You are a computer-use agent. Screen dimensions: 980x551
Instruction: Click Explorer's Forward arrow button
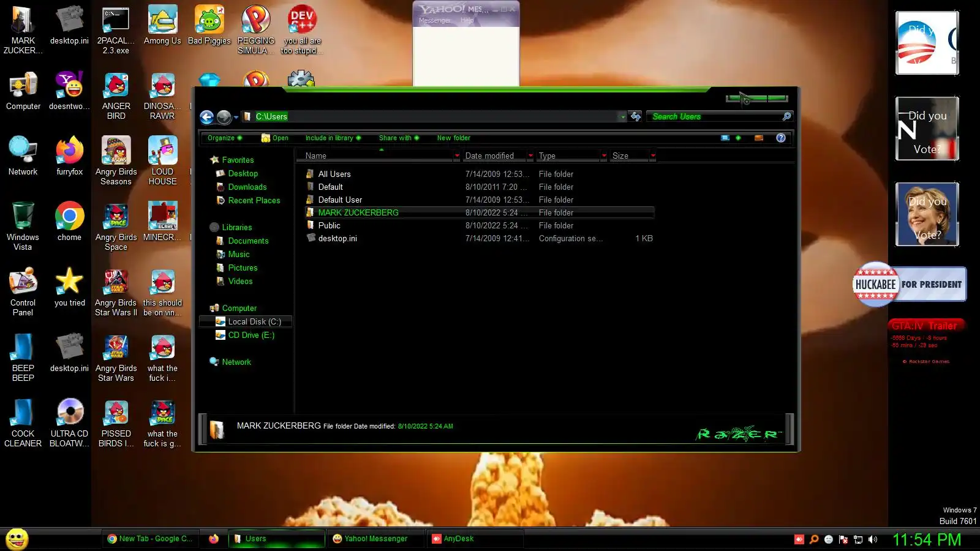[x=224, y=117]
